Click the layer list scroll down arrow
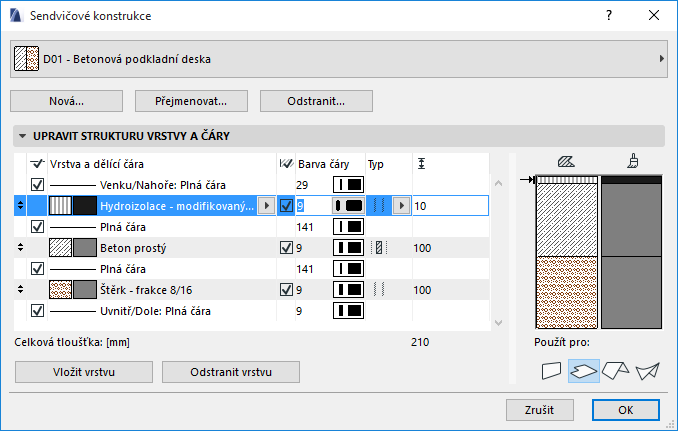678x431 pixels. tap(499, 323)
